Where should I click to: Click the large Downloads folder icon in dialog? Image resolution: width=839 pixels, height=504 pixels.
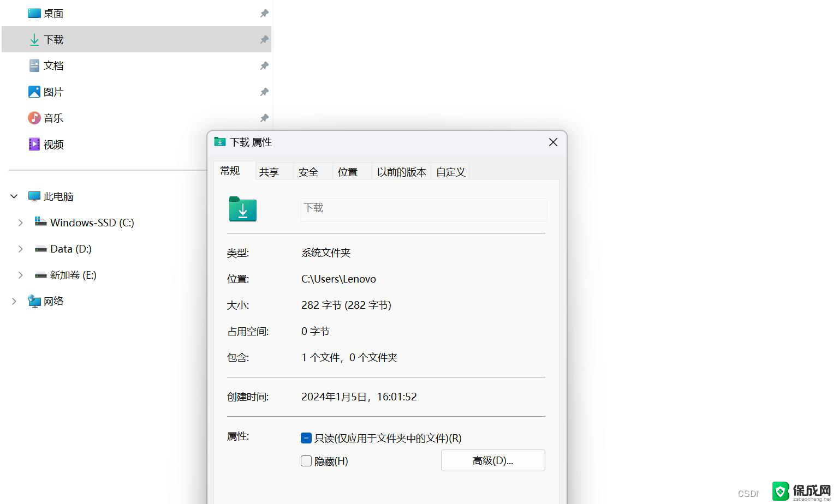[243, 209]
